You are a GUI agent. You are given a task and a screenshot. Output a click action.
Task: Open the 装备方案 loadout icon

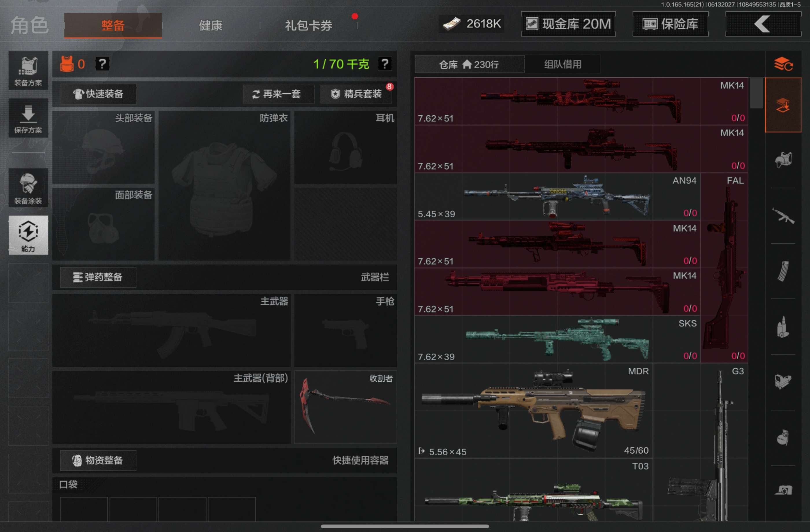[x=28, y=71]
